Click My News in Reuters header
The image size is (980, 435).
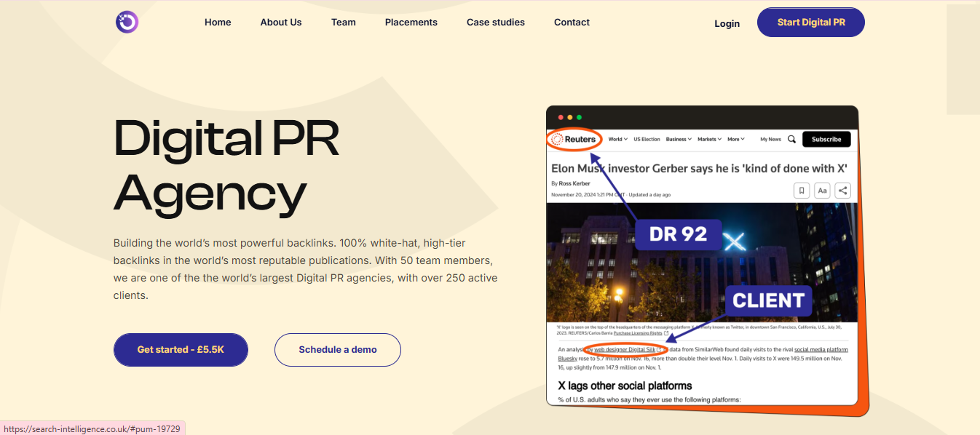click(x=770, y=139)
